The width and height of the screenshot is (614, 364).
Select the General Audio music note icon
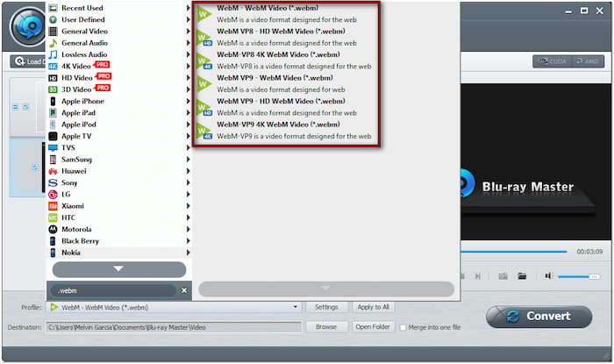(x=53, y=43)
